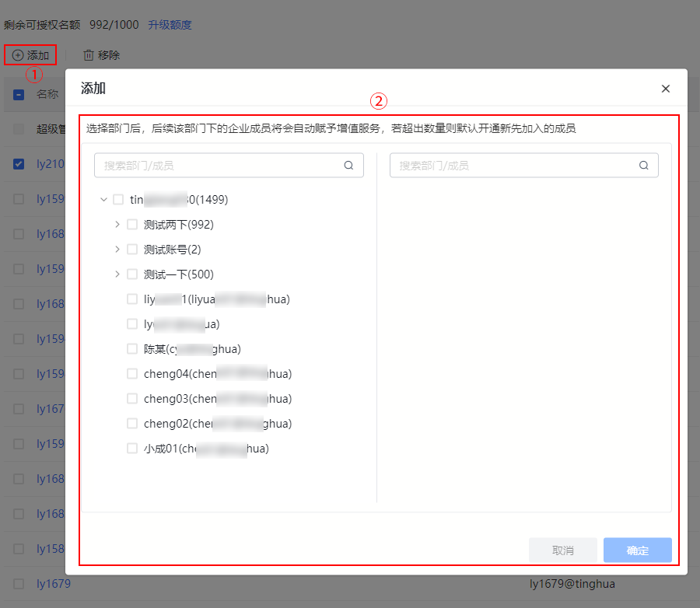The image size is (700, 608).
Task: Select the 测试账号(2) department label
Action: point(173,250)
